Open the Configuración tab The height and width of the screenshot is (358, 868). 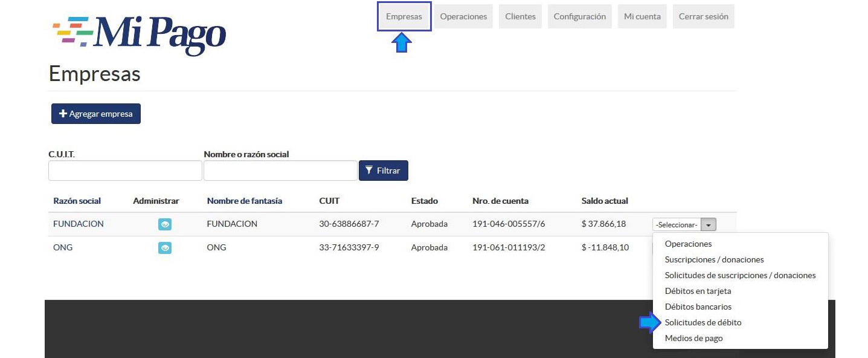(x=580, y=16)
